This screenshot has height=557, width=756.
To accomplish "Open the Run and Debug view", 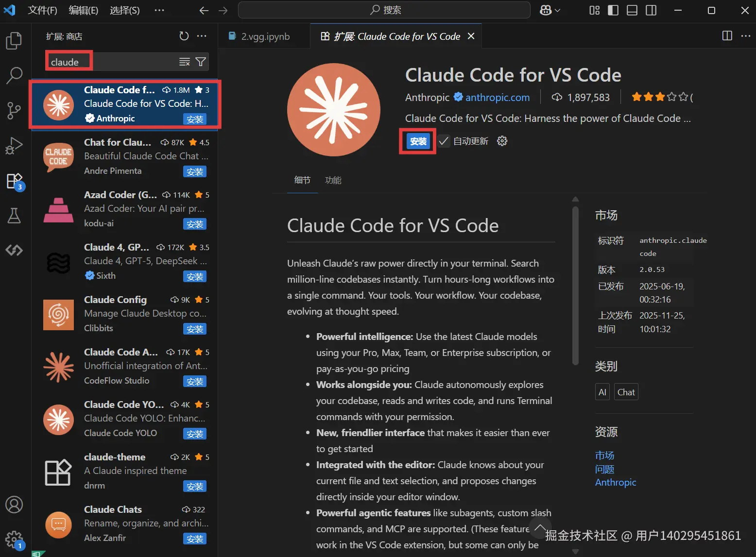I will 14,146.
